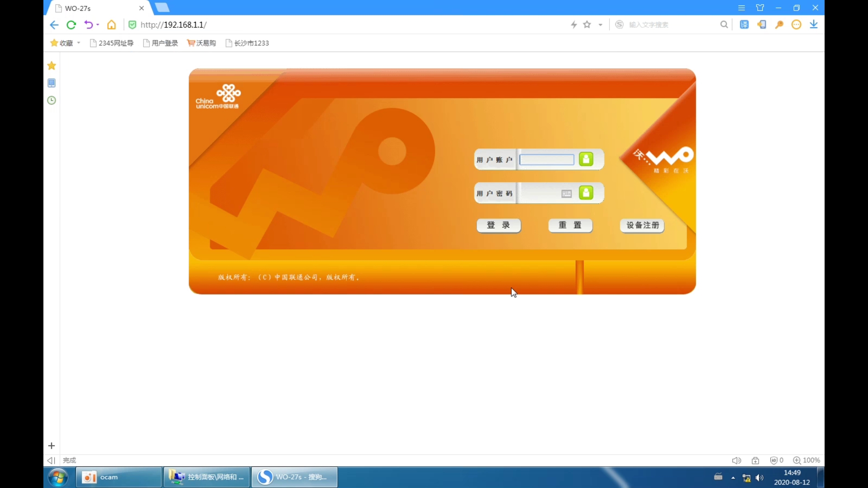Viewport: 868px width, 488px height.
Task: Open the 2345网址导 bookmark
Action: click(112, 43)
